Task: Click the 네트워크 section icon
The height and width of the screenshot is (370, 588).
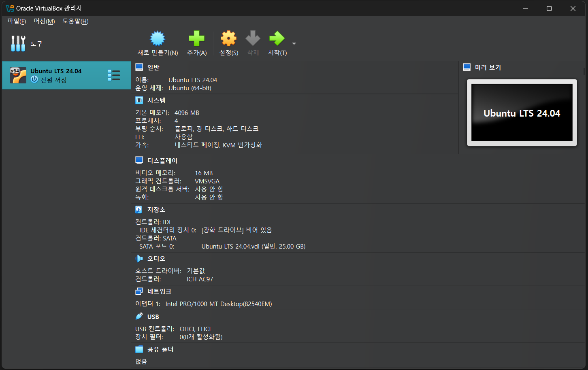Action: click(x=139, y=291)
